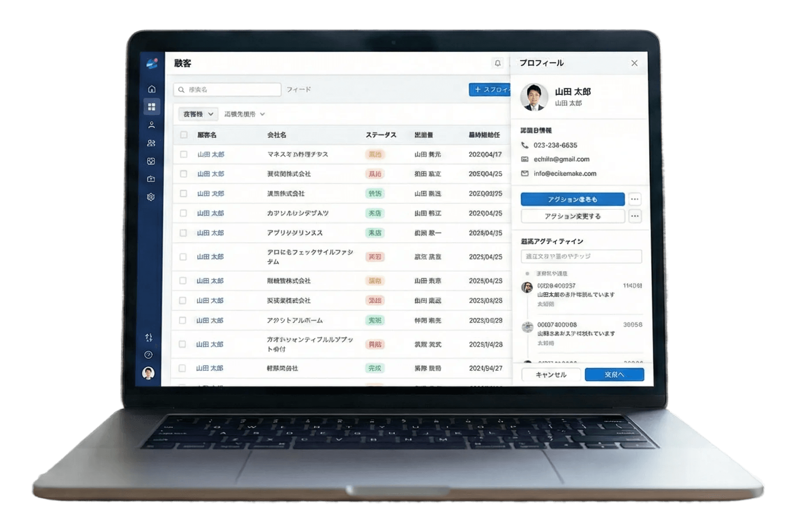Click the notification bell icon
Image resolution: width=812 pixels, height=526 pixels.
(x=497, y=63)
